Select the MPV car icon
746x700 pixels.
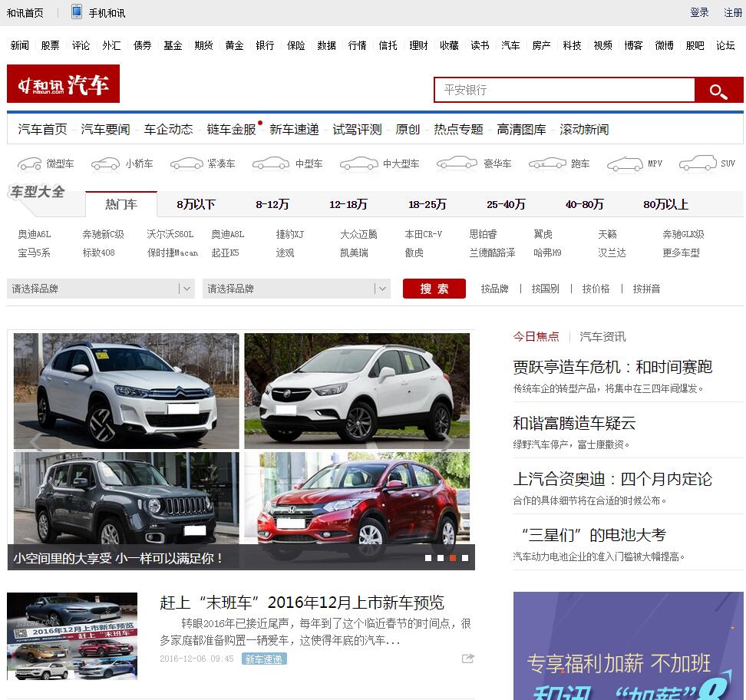tap(626, 163)
